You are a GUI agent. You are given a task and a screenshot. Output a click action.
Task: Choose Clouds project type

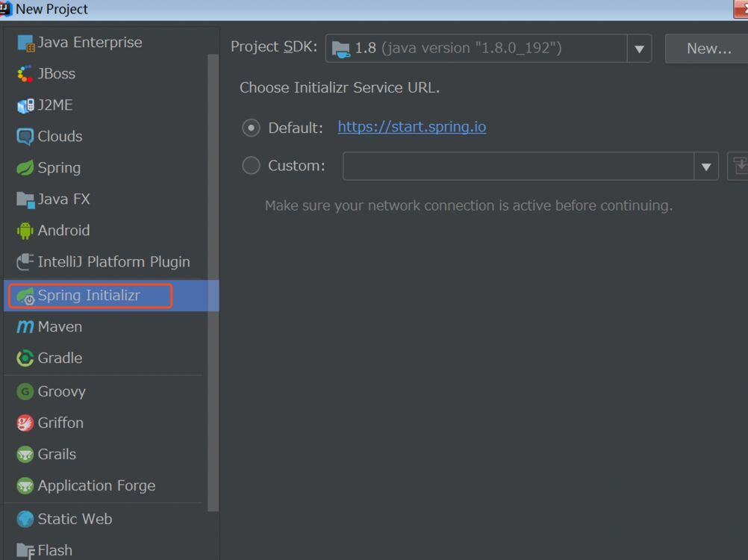point(60,137)
